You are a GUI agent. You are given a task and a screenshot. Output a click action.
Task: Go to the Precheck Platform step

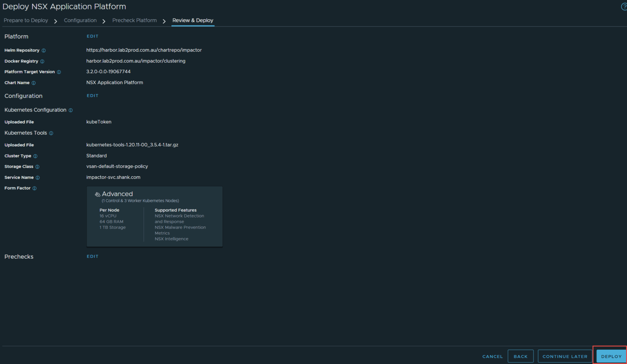click(134, 20)
